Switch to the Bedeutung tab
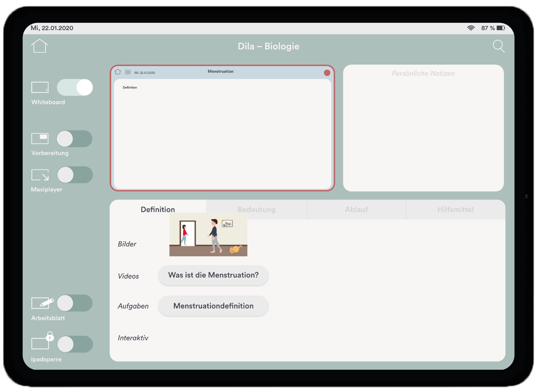Screen dimensions: 537x392 (256, 210)
